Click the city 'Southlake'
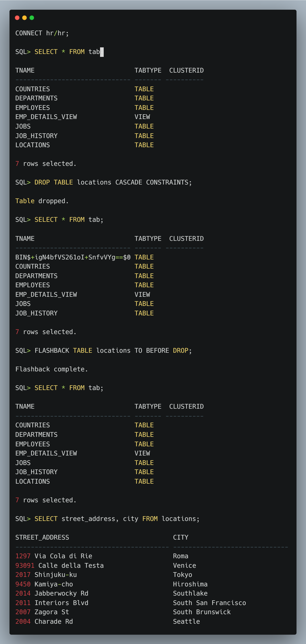This screenshot has width=306, height=644. tap(190, 594)
